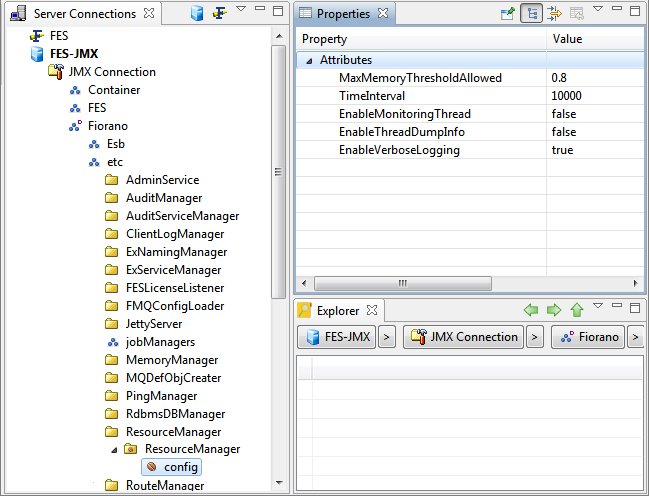Click the TimeInterval value 10000

click(566, 96)
